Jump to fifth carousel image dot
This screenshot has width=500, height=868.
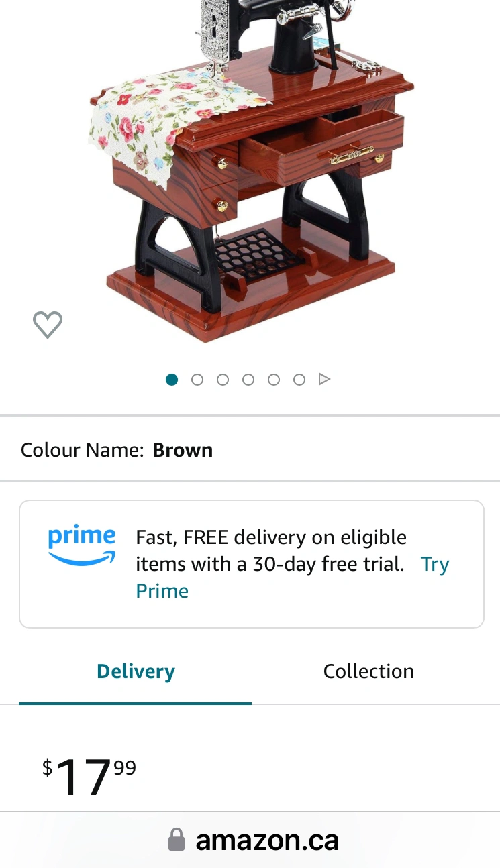pyautogui.click(x=274, y=380)
